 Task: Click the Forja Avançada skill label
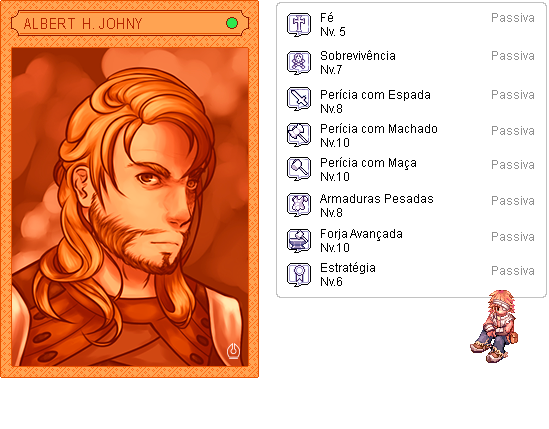[361, 234]
